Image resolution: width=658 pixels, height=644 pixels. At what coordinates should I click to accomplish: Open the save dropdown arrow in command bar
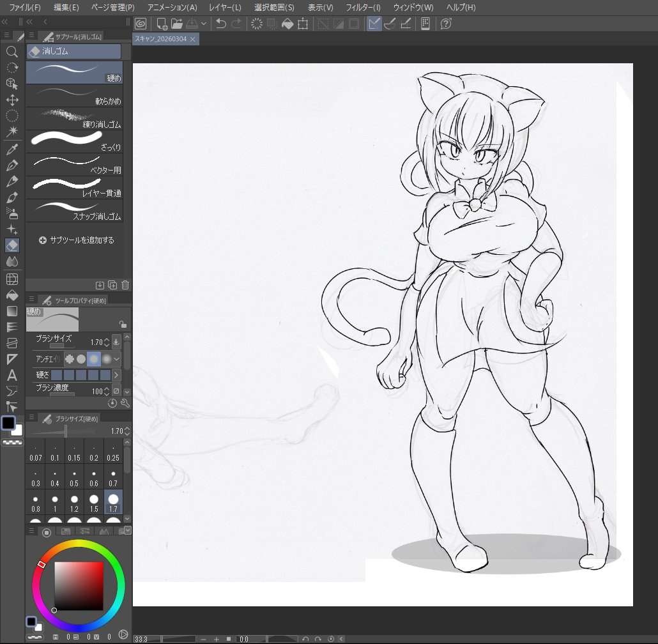pos(204,24)
